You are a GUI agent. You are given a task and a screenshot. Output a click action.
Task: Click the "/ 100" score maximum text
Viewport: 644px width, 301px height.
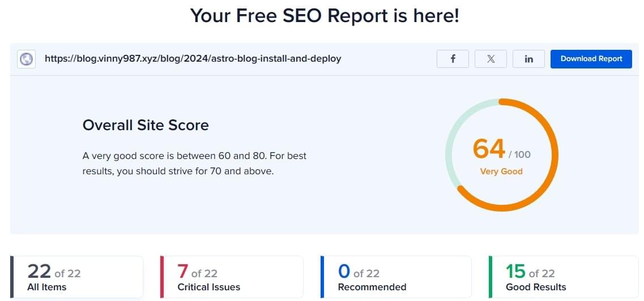pyautogui.click(x=519, y=154)
